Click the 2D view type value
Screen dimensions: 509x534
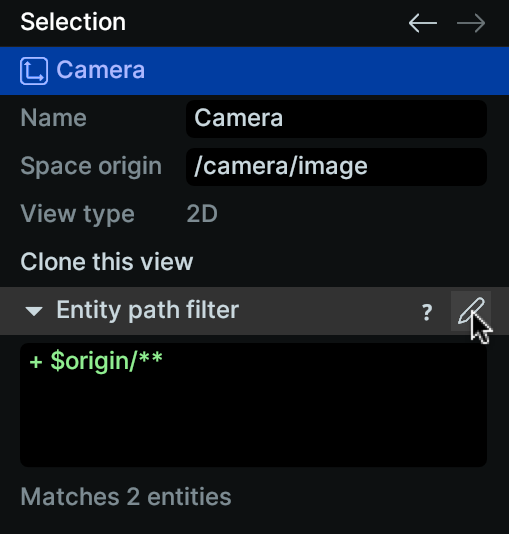pyautogui.click(x=202, y=214)
